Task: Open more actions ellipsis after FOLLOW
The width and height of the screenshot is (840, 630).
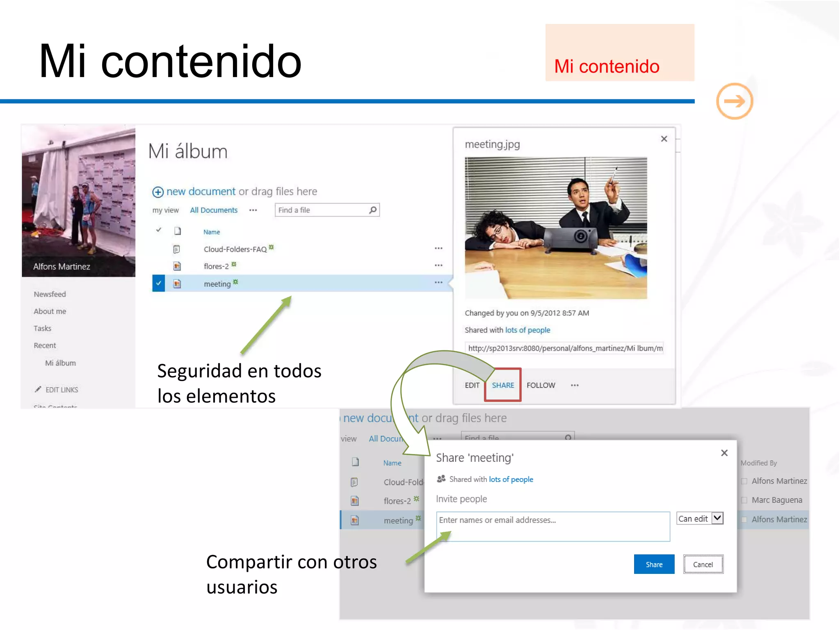Action: pos(575,385)
